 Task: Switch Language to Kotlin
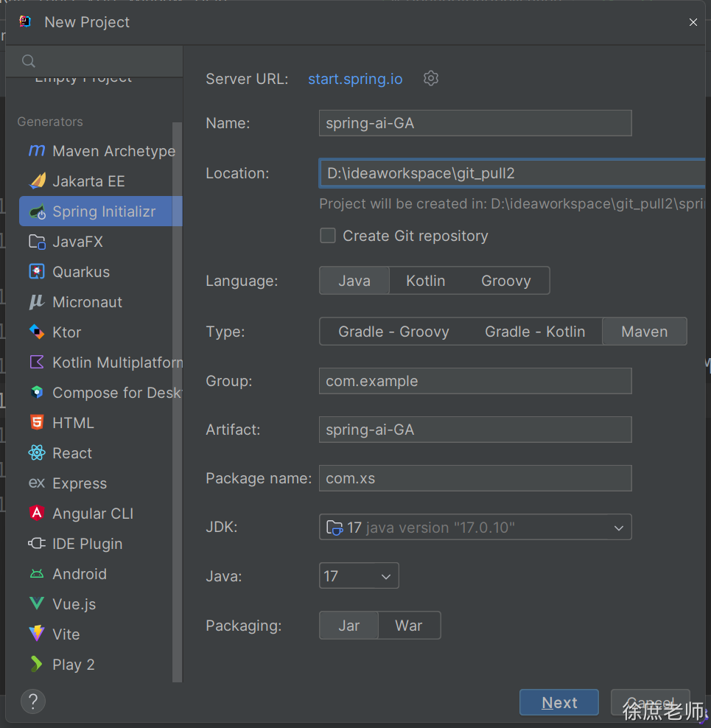[x=426, y=281]
